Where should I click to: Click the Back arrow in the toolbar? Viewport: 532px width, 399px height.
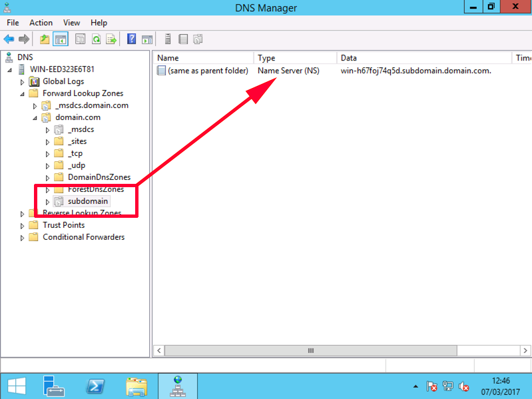(x=9, y=39)
